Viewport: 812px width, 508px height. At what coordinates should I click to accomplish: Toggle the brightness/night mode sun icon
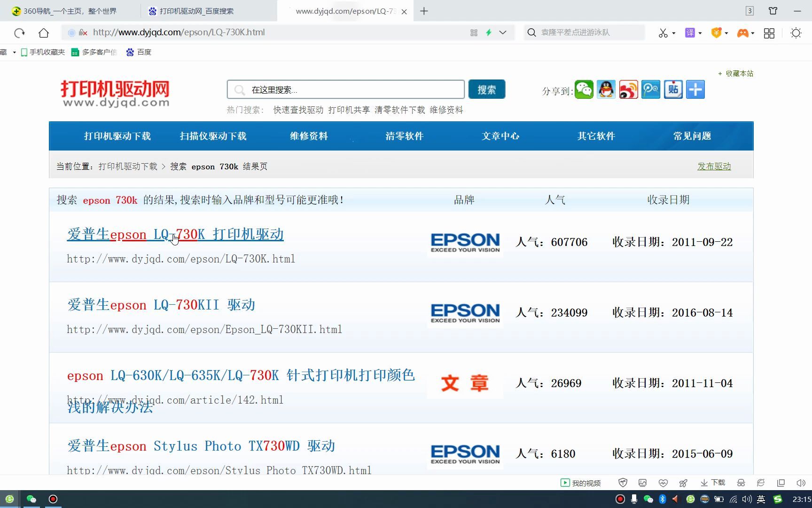(796, 33)
